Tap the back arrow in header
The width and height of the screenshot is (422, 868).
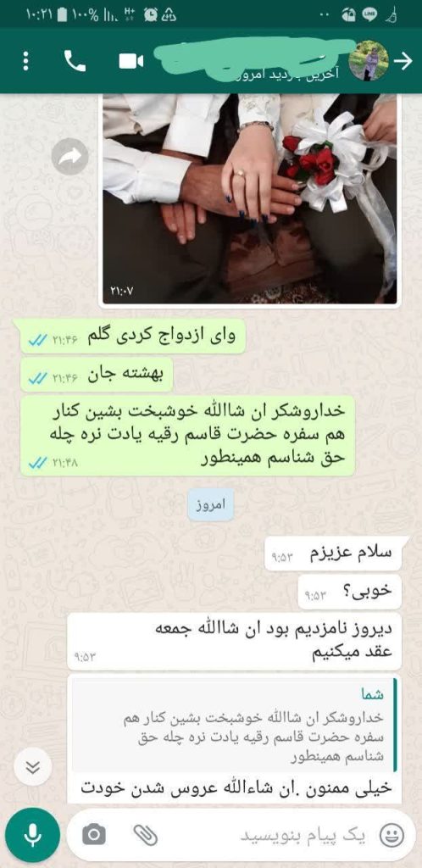tap(403, 61)
